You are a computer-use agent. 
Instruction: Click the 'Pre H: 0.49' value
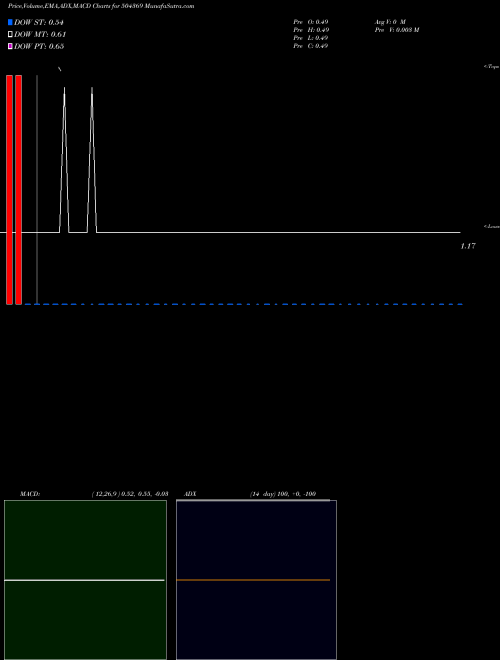311,30
